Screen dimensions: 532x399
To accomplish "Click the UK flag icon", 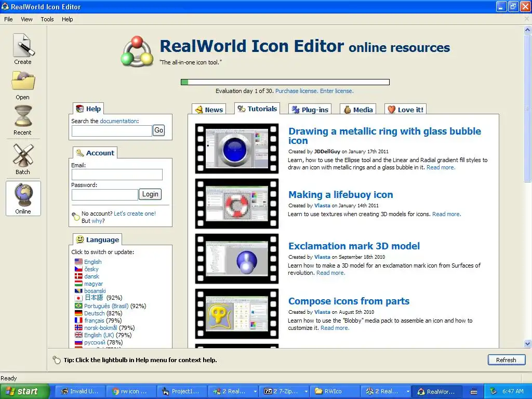I will point(78,335).
